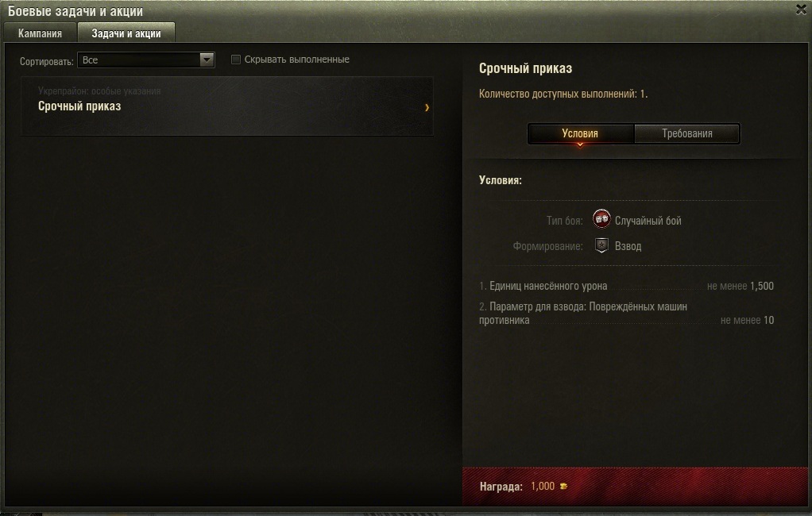Viewport: 812px width, 516px height.
Task: Click the gold coins reward icon
Action: (x=563, y=486)
